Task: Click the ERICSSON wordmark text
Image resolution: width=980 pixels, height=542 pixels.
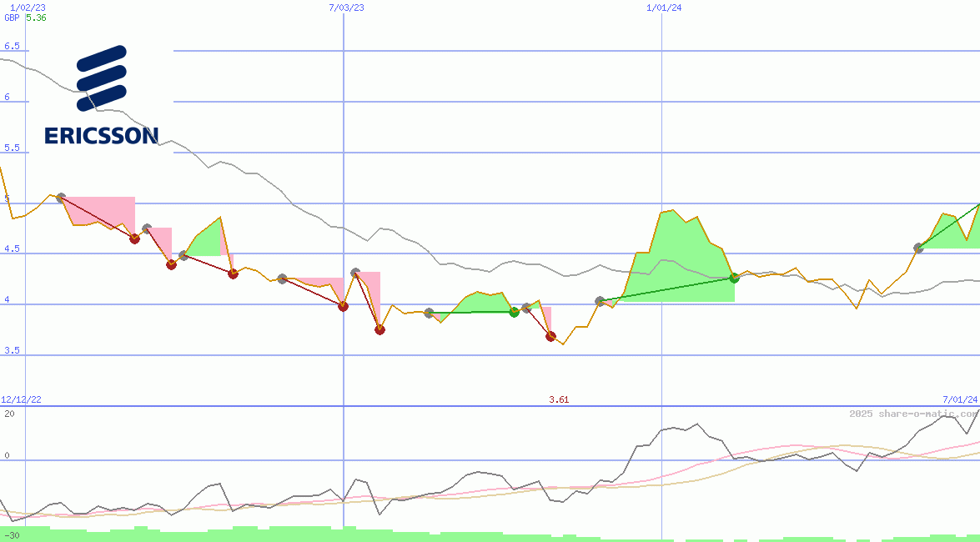Action: [x=101, y=135]
